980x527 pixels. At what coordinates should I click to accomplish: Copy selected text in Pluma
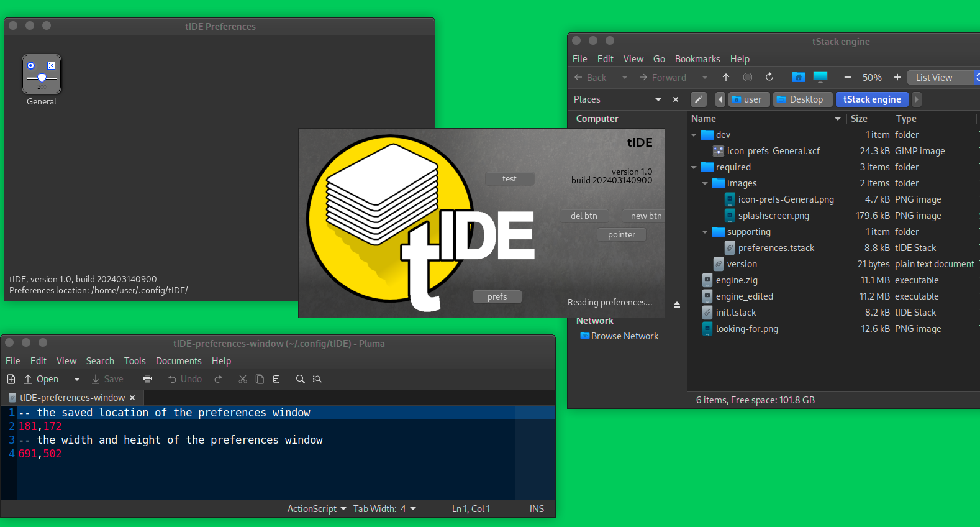click(260, 379)
